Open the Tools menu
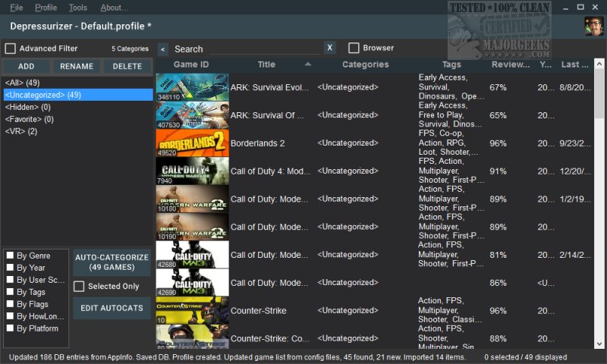 tap(77, 8)
